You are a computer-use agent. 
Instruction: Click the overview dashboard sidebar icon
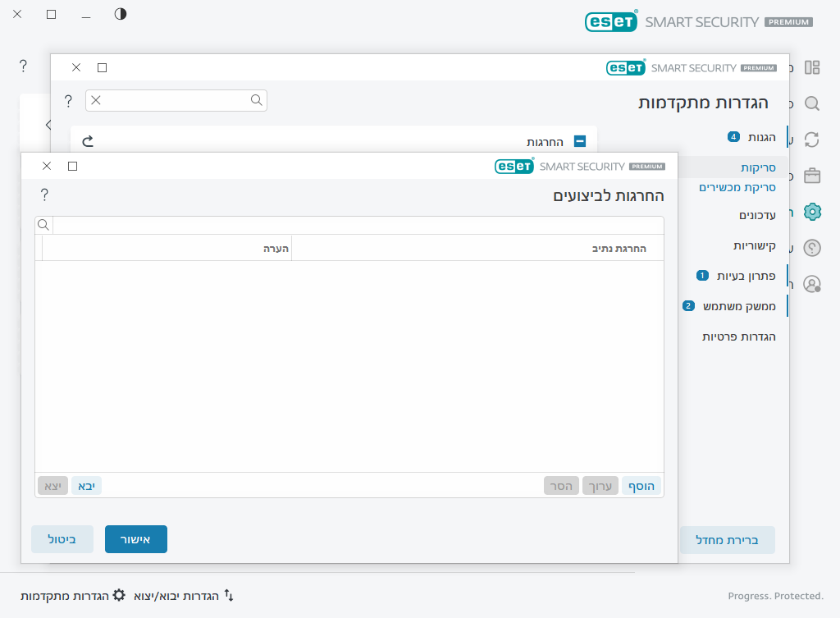812,67
